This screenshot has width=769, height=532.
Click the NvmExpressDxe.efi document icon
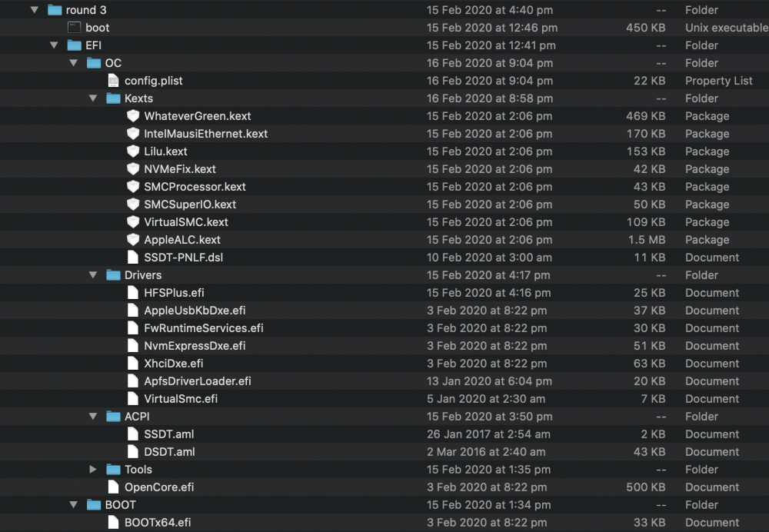point(133,346)
